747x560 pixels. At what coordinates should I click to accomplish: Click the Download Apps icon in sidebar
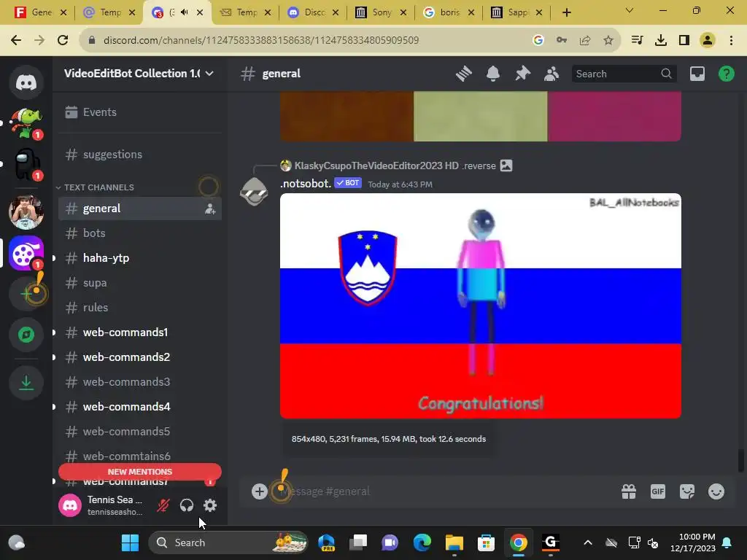pyautogui.click(x=26, y=382)
